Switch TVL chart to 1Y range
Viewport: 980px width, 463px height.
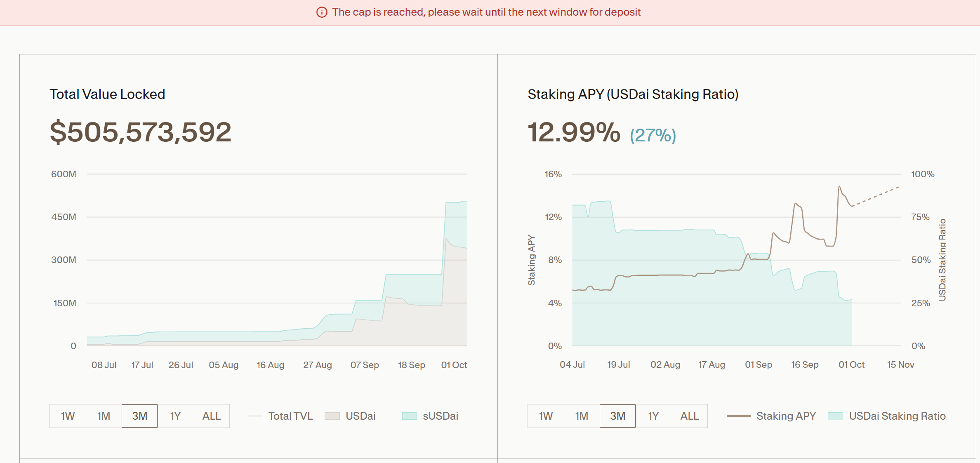pyautogui.click(x=175, y=416)
